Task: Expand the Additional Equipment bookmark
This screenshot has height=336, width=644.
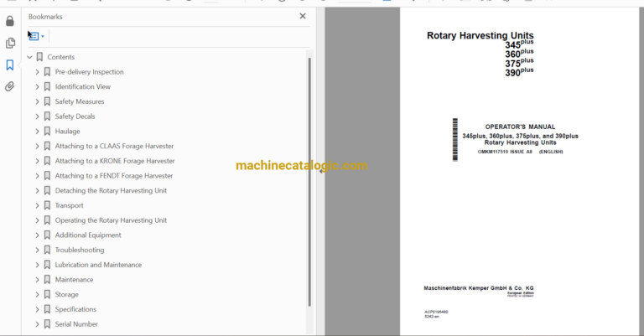Action: pos(38,235)
